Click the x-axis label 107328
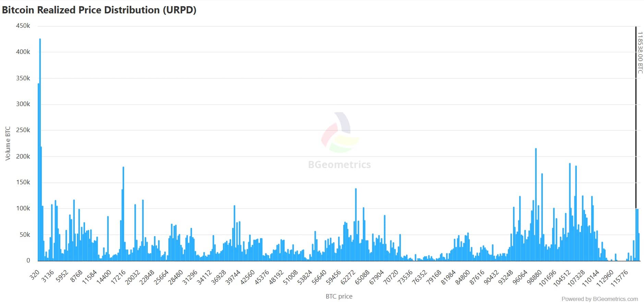The height and width of the screenshot is (303, 644). [x=576, y=278]
